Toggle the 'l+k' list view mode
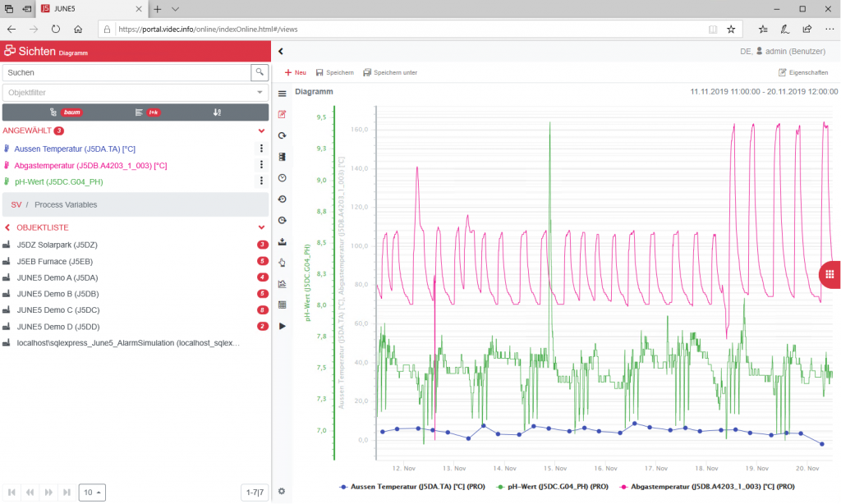841x504 pixels. tap(147, 112)
